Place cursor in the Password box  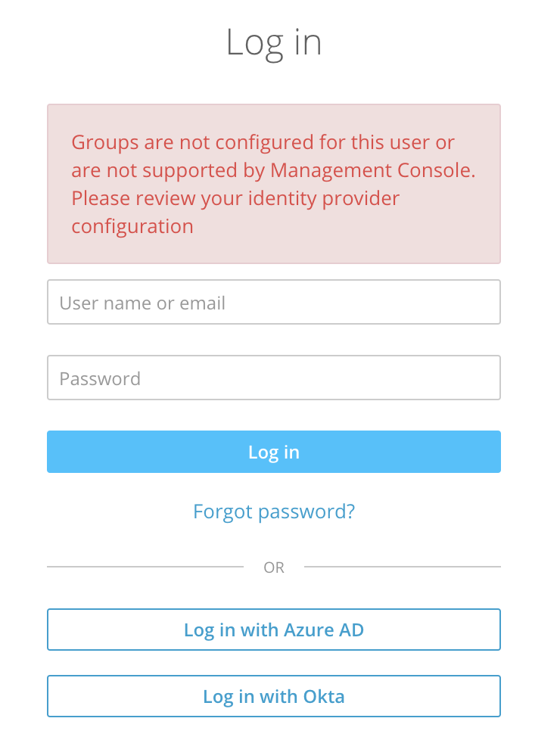coord(273,378)
